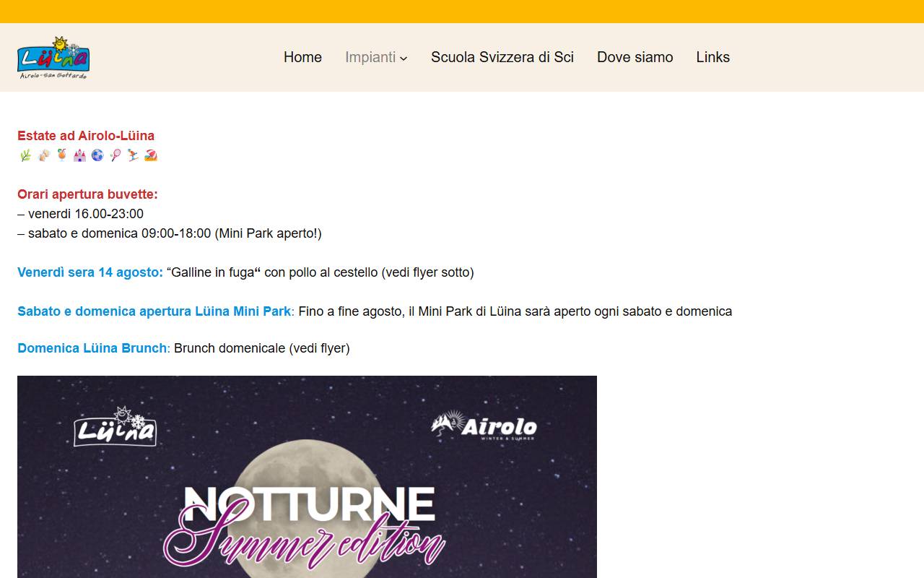This screenshot has width=924, height=578.
Task: Click the 'Orari apertura buvette:' heading
Action: coord(87,194)
